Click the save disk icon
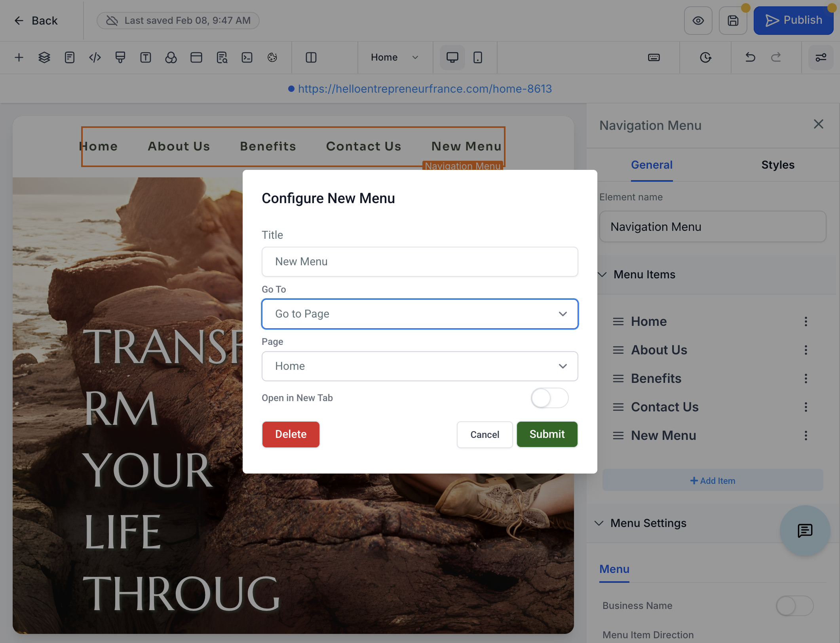Viewport: 840px width, 643px height. pos(733,21)
